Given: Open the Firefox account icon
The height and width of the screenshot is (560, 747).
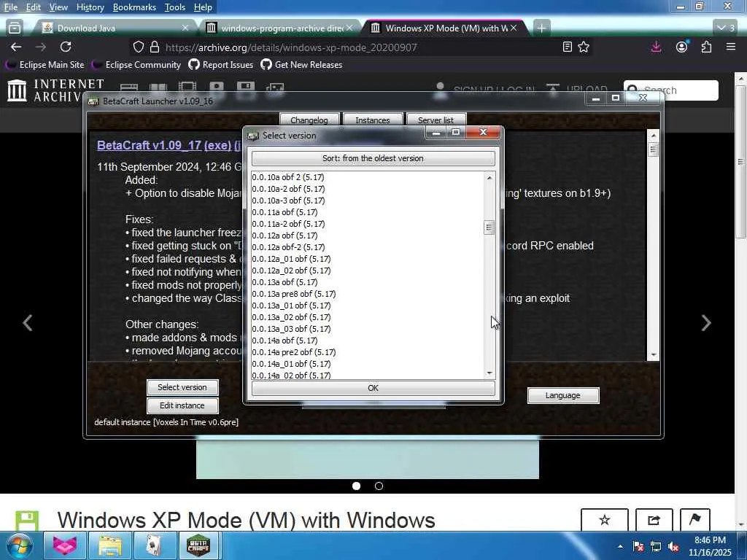Looking at the screenshot, I should click(x=682, y=47).
